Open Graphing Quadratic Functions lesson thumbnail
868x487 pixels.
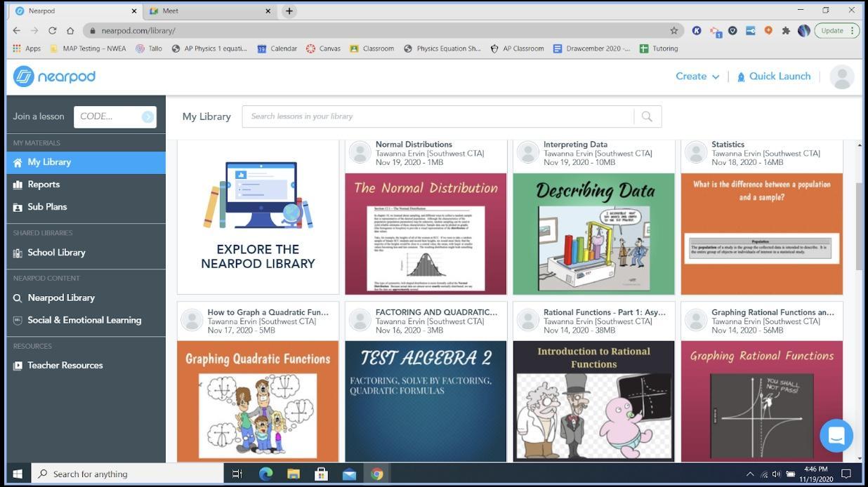258,401
